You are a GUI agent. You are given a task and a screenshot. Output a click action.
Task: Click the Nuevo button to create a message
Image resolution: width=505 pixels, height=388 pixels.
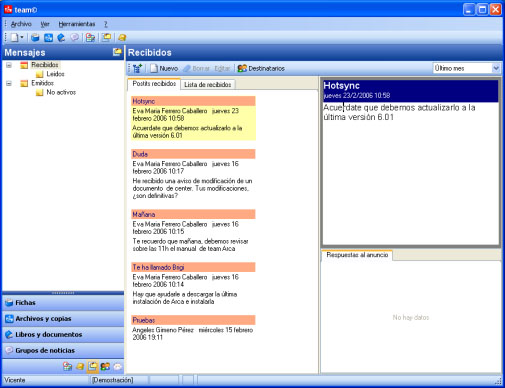[x=164, y=68]
